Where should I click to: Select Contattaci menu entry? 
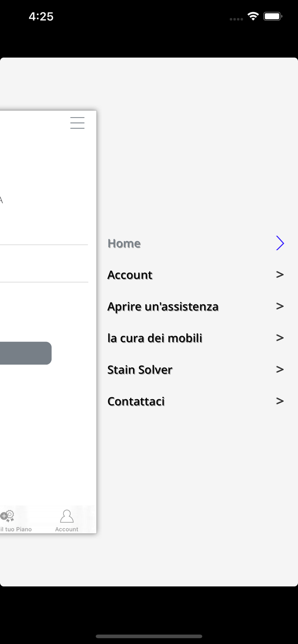coord(136,401)
